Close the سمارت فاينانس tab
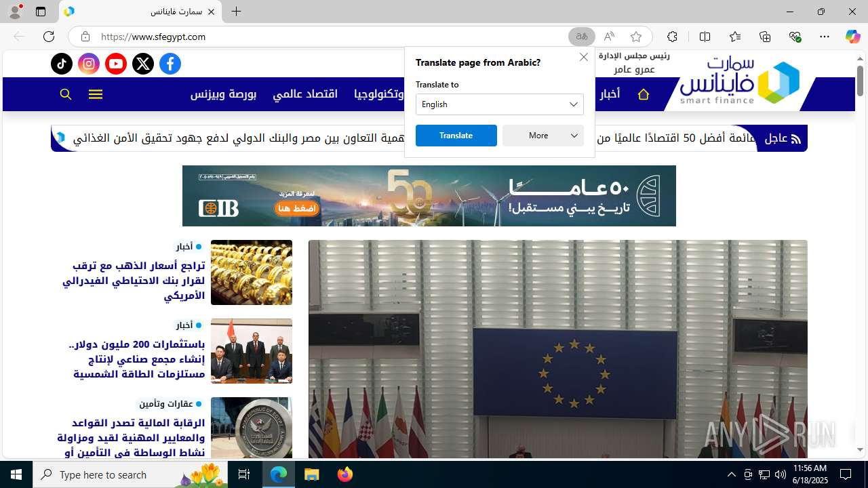Screen dimensions: 868x488 click(211, 12)
